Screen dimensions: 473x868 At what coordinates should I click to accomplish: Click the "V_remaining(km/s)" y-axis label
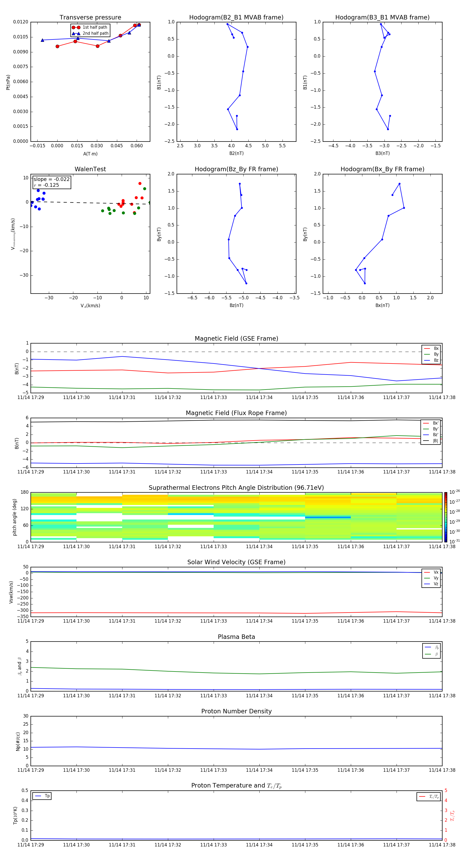pos(13,234)
